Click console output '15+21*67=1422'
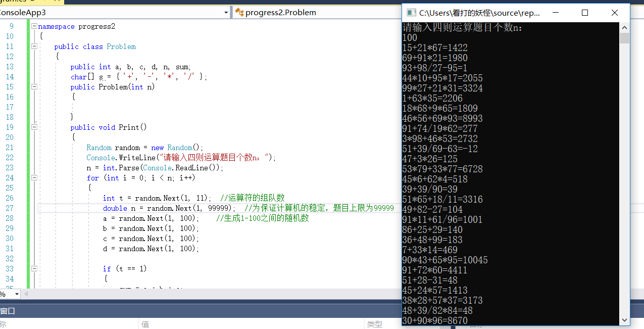644x329 pixels. [435, 48]
